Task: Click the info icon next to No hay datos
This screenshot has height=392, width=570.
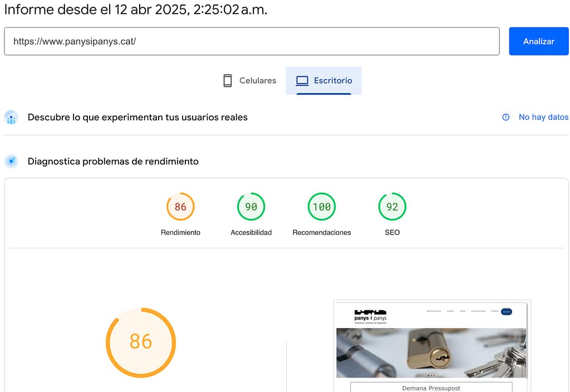Action: coord(505,117)
